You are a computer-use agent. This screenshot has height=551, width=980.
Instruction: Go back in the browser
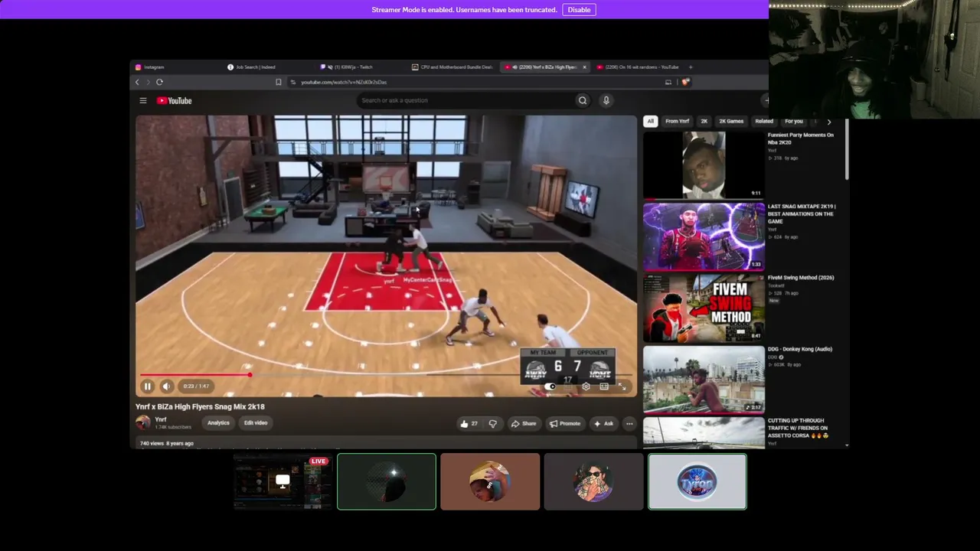click(x=137, y=82)
